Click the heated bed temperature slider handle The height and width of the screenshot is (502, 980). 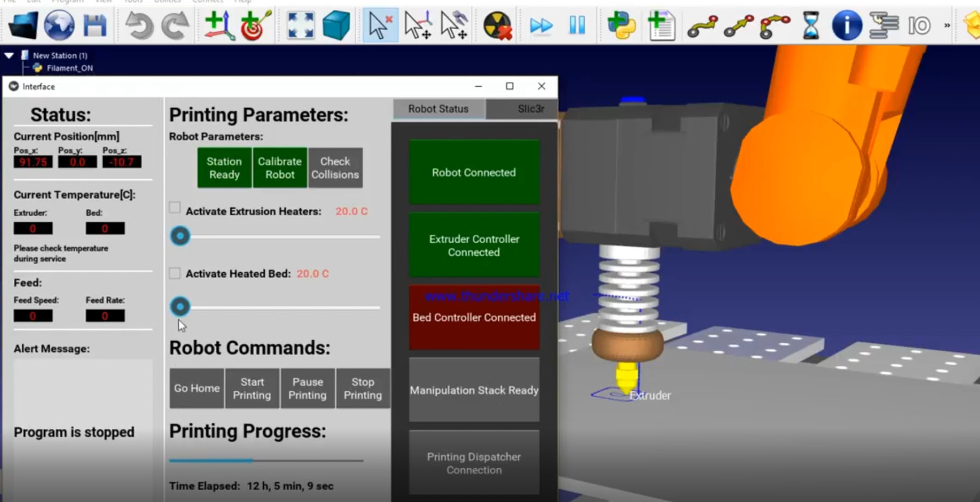(180, 307)
